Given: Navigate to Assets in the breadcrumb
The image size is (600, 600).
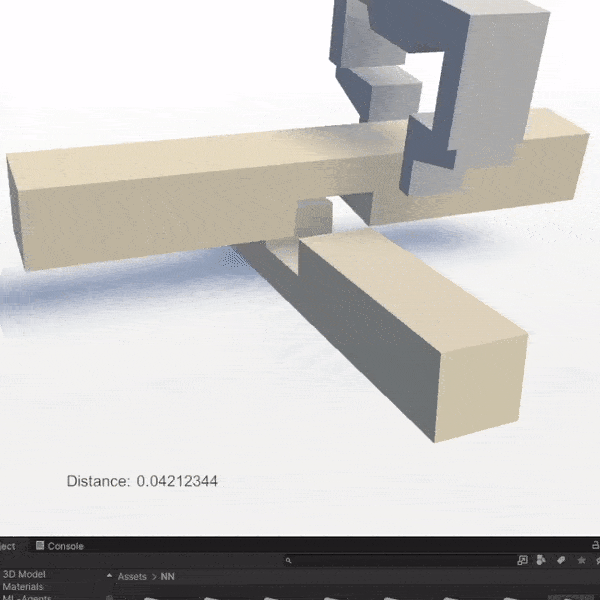Looking at the screenshot, I should [x=132, y=577].
